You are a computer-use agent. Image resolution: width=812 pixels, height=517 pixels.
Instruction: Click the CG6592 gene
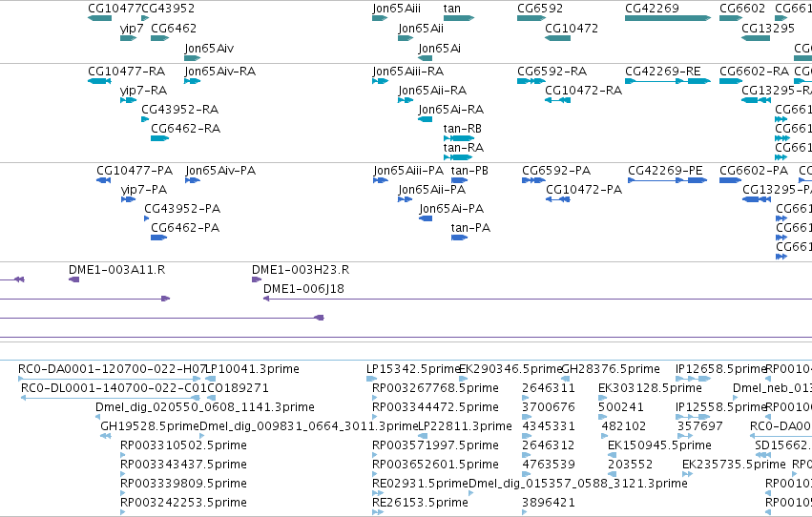point(531,18)
